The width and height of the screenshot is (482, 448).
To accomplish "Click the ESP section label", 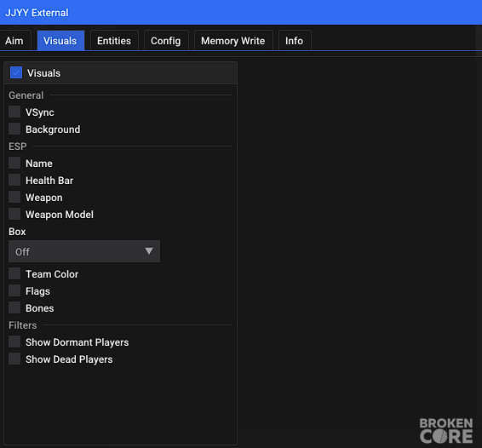I will click(x=18, y=146).
